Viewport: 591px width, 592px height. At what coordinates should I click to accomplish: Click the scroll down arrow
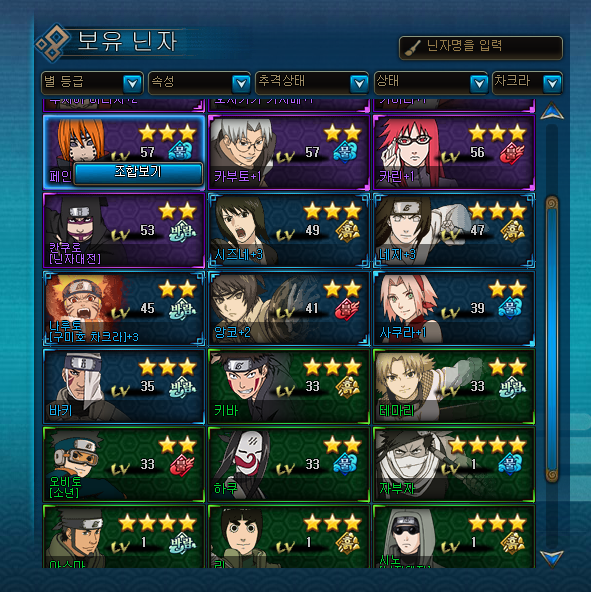click(x=552, y=558)
